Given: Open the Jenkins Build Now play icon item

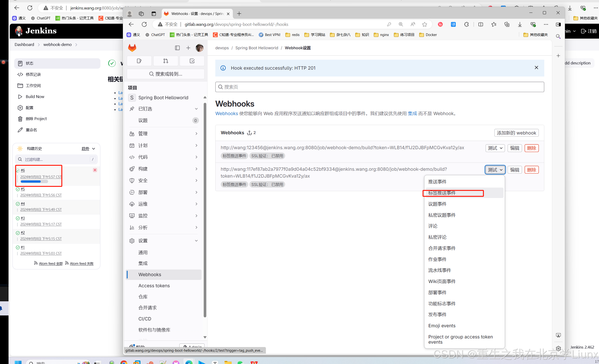Looking at the screenshot, I should tap(31, 97).
